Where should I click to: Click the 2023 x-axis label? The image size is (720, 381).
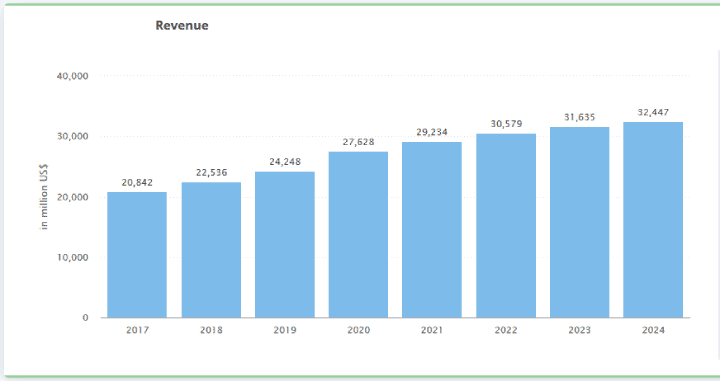[x=579, y=330]
